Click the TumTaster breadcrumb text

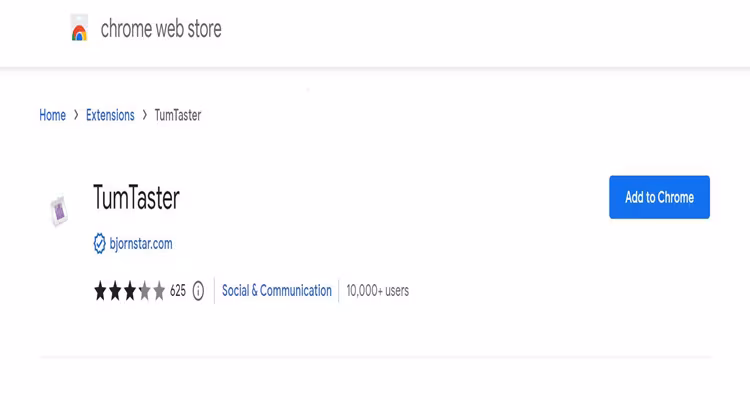click(x=178, y=115)
